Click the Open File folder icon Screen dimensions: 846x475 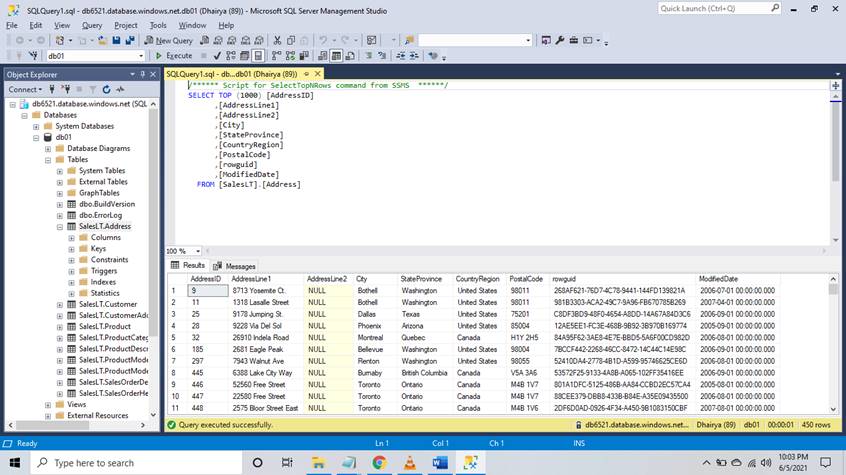(102, 40)
